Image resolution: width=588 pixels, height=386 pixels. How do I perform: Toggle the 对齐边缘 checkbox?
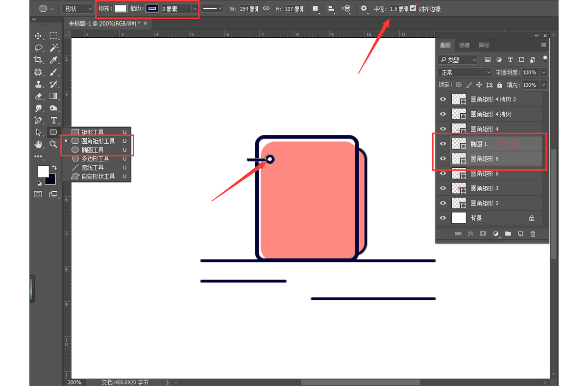click(413, 8)
